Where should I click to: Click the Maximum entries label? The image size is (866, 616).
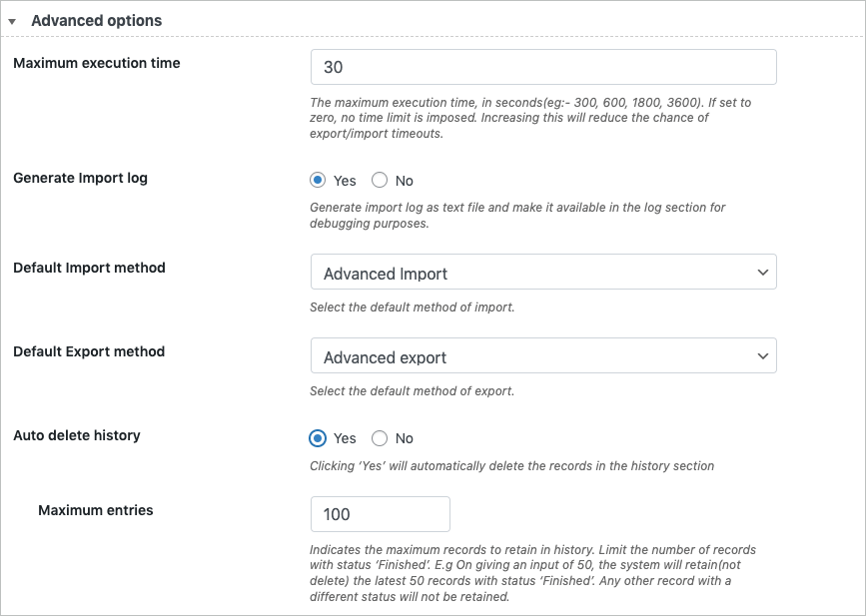(x=96, y=510)
